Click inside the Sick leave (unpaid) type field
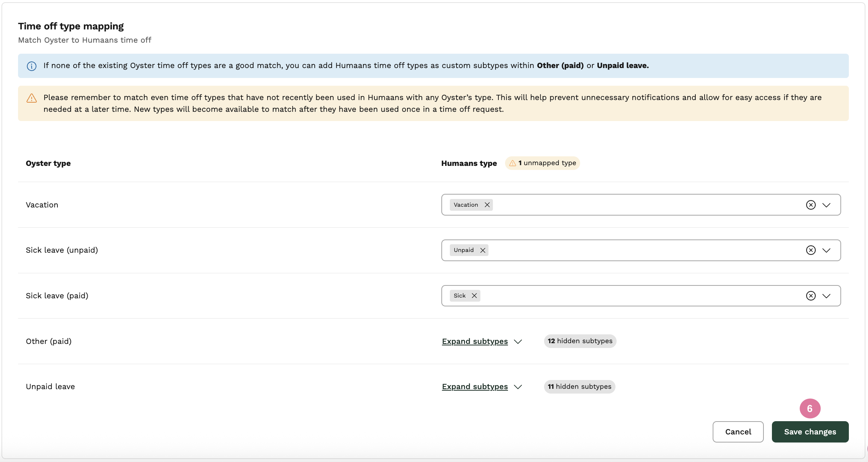This screenshot has width=868, height=462. [x=641, y=250]
